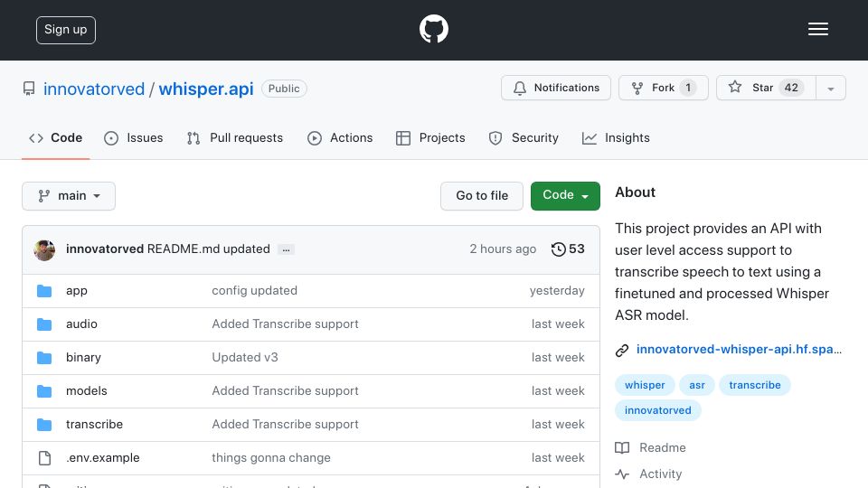Open the README.md updated commit message
This screenshot has width=868, height=488.
coord(208,249)
